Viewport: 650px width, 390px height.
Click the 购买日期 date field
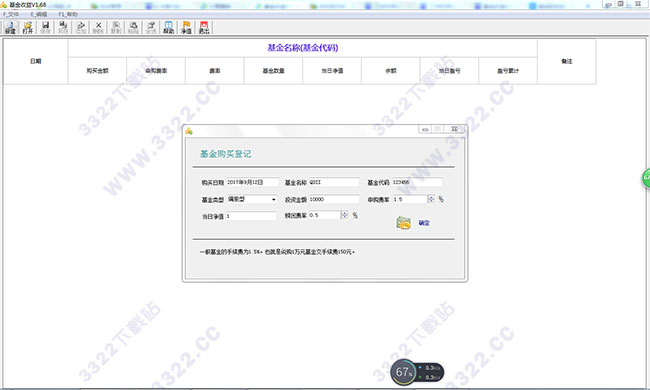252,182
